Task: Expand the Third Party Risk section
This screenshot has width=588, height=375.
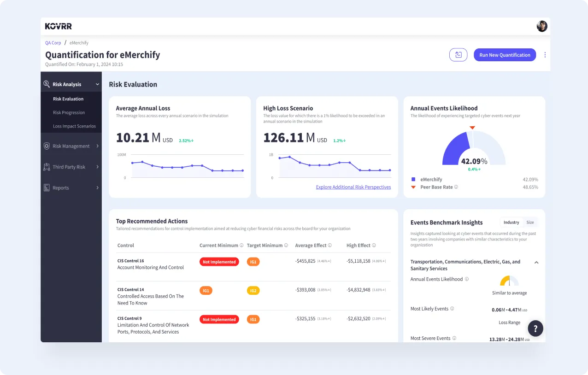Action: coord(97,167)
